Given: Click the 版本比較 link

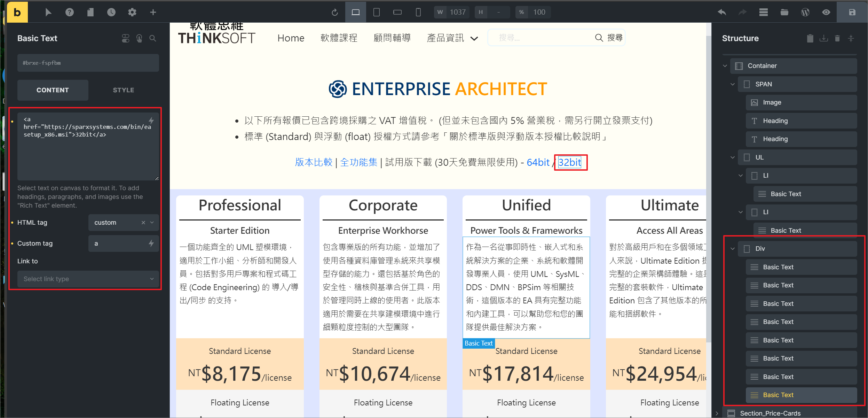Looking at the screenshot, I should coord(314,162).
